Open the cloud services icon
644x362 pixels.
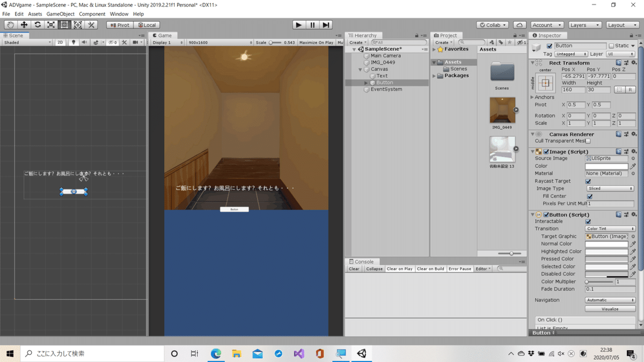pos(519,25)
